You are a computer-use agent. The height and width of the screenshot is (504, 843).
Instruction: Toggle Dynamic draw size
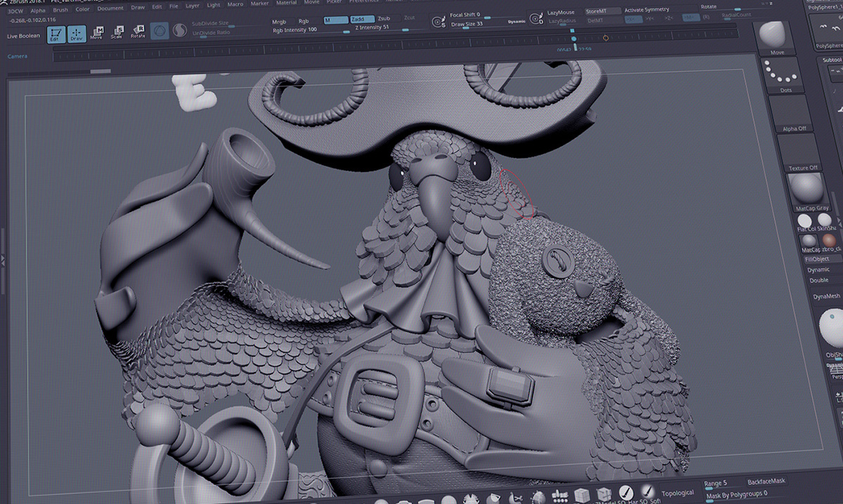[x=516, y=22]
